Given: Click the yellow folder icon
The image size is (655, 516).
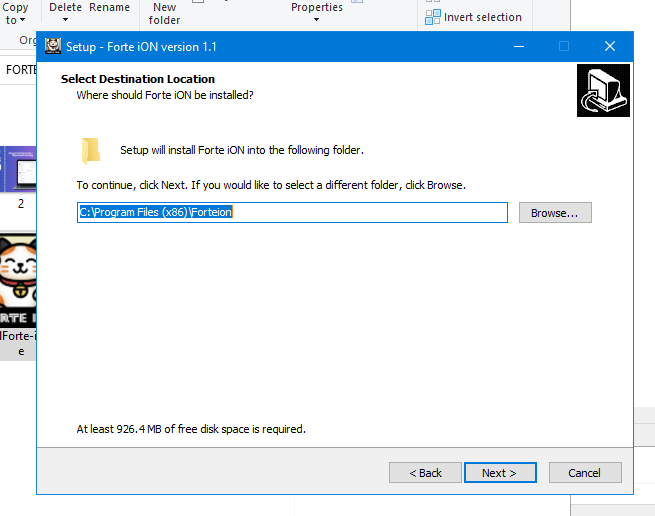Looking at the screenshot, I should [x=91, y=150].
